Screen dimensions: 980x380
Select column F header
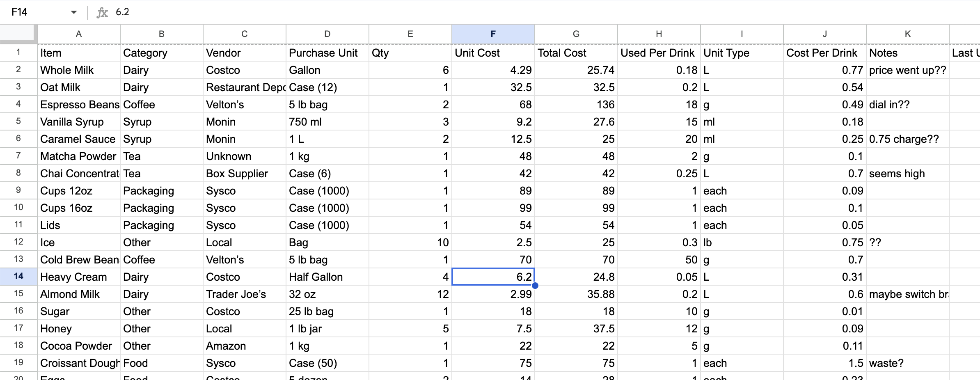tap(493, 34)
